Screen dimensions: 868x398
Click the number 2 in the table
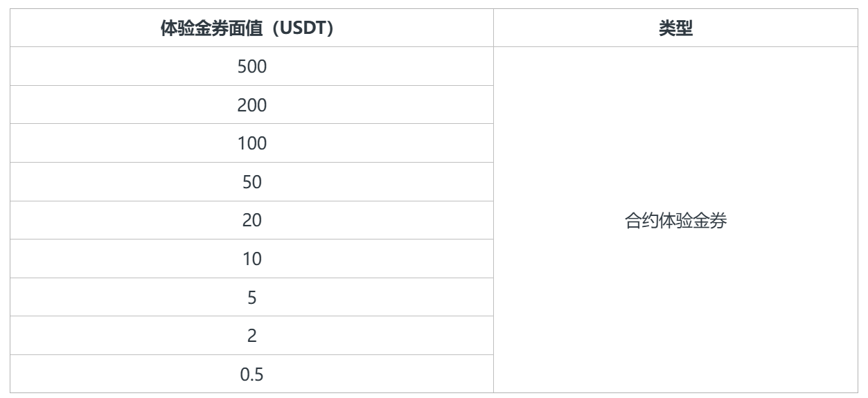click(251, 336)
